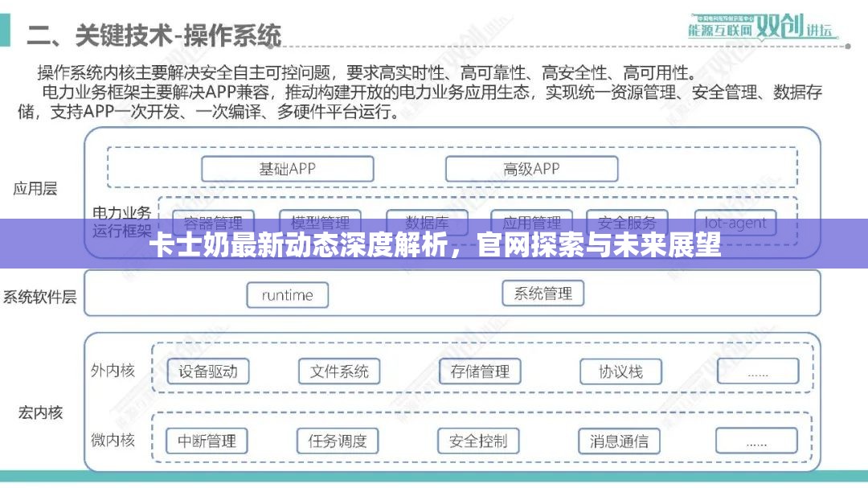
Task: Click the 容器管理 box
Action: pyautogui.click(x=214, y=223)
